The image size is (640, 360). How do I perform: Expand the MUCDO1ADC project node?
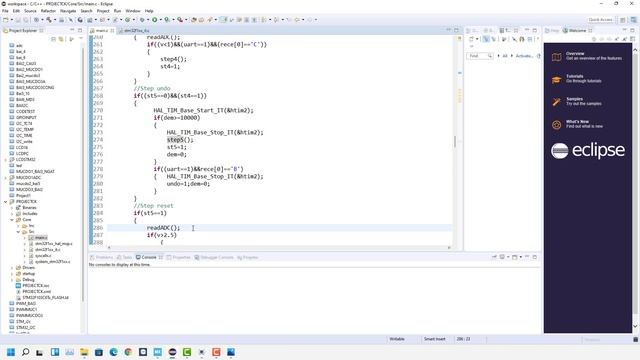(6, 178)
